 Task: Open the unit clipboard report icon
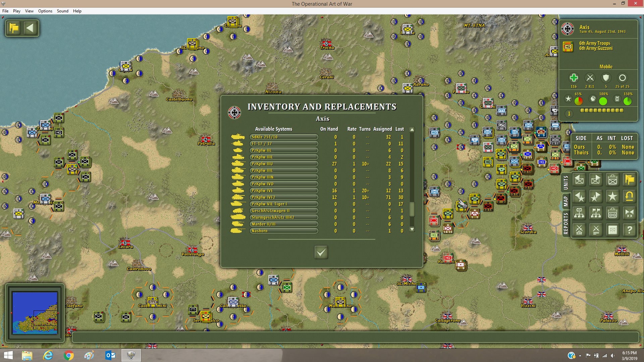(613, 180)
